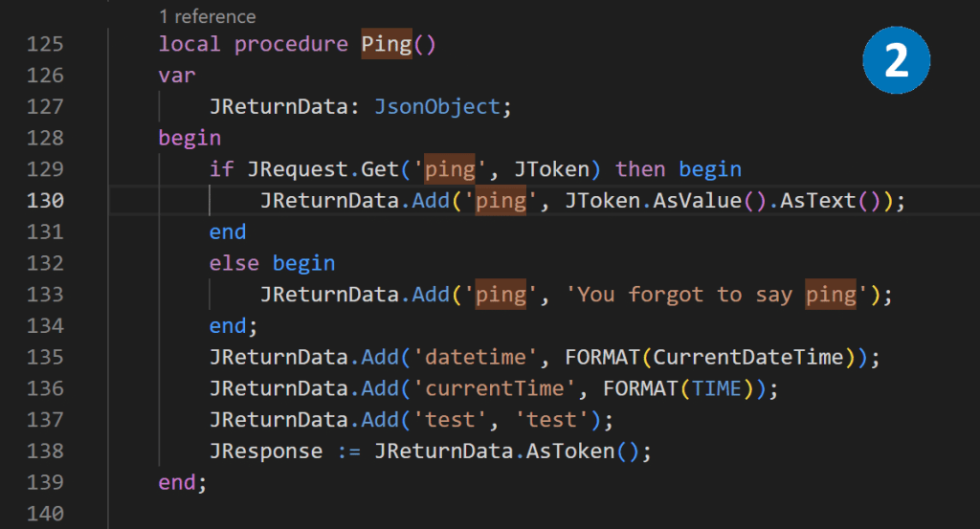This screenshot has height=529, width=980.
Task: Click the final "end;" on line 139
Action: pyautogui.click(x=182, y=482)
